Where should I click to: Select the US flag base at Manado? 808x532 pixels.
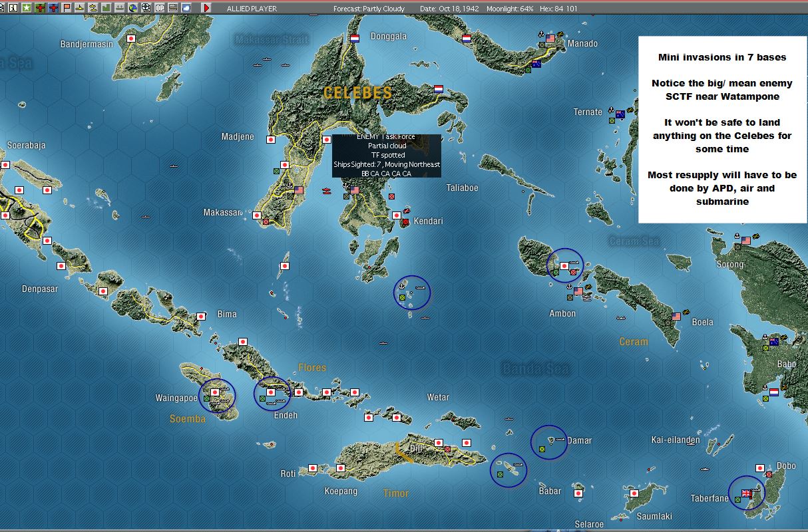tap(550, 39)
